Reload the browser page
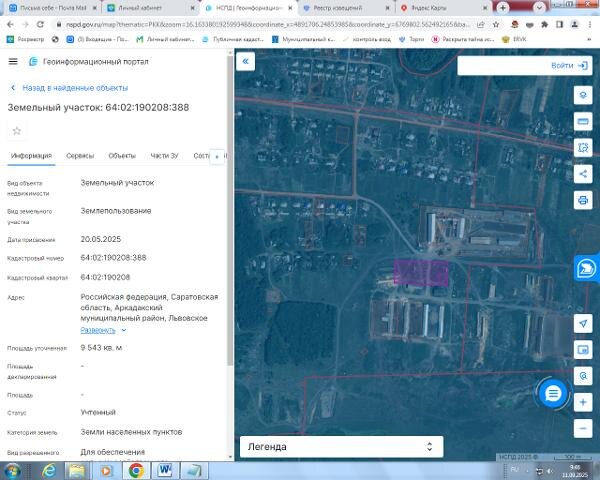 click(40, 24)
